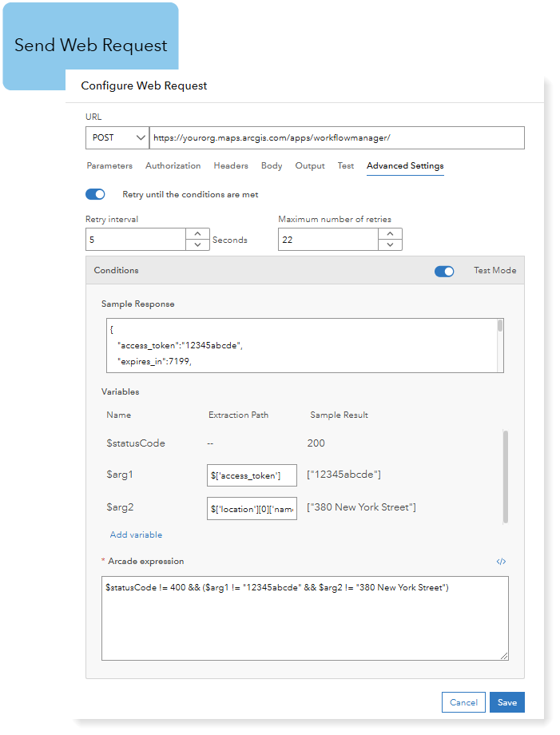Screen dimensions: 560x735
Task: Increase the Retry interval value
Action: coord(197,234)
